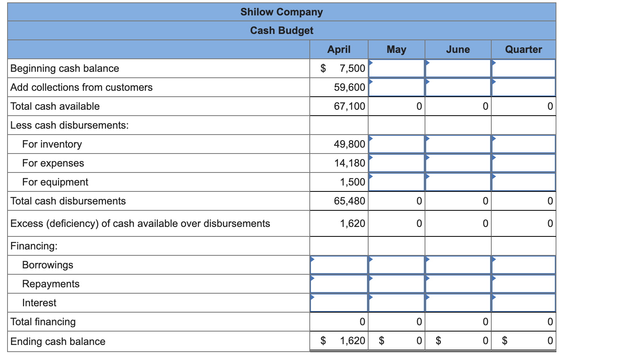This screenshot has height=356, width=644.
Task: Click Quarter Borrowings input cell
Action: click(524, 265)
